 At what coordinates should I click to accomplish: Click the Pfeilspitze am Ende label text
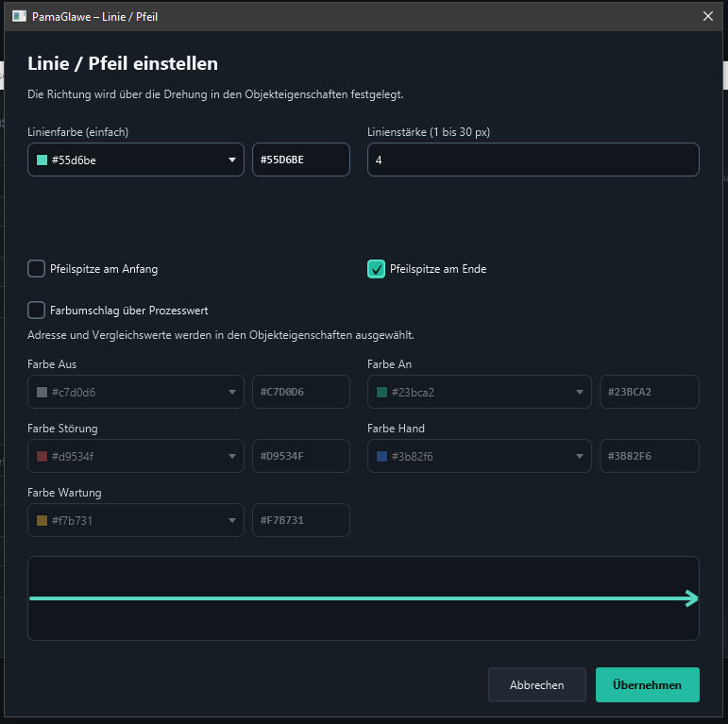click(438, 269)
